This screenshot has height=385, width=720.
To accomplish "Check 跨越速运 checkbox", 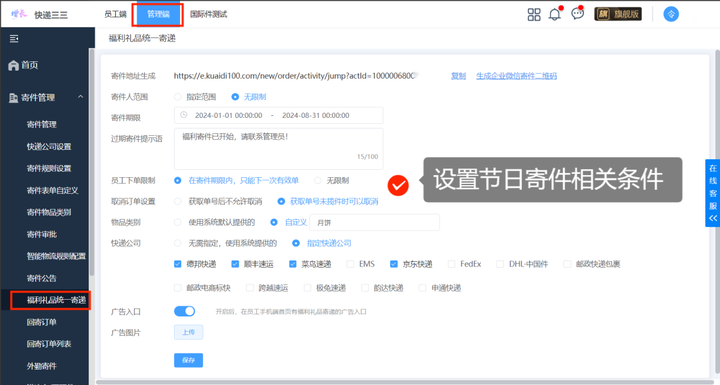I will pyautogui.click(x=250, y=288).
